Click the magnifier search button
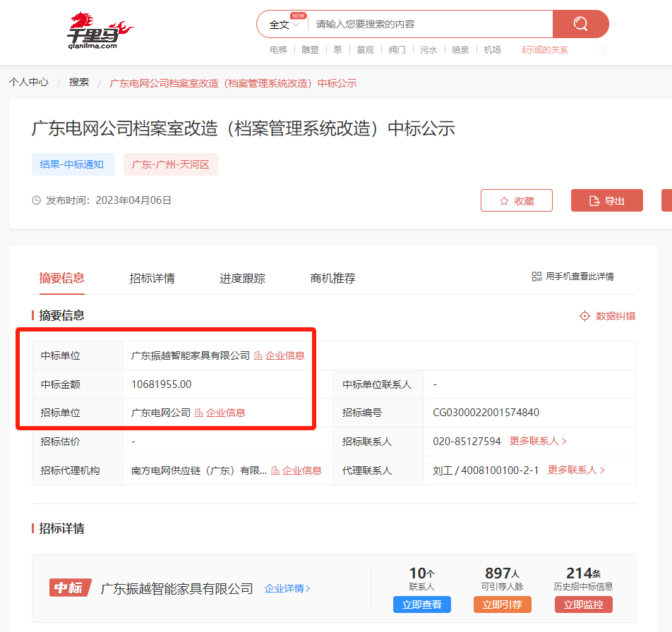 (580, 24)
